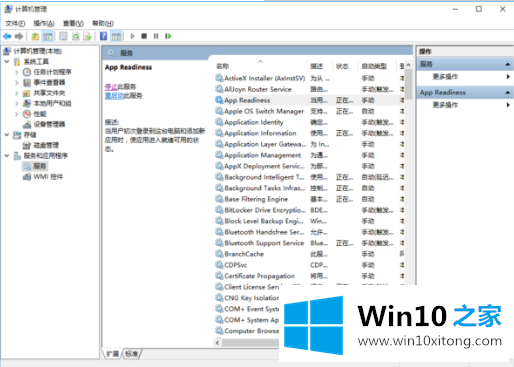The width and height of the screenshot is (514, 367).
Task: Select App Readiness service row
Action: point(309,100)
